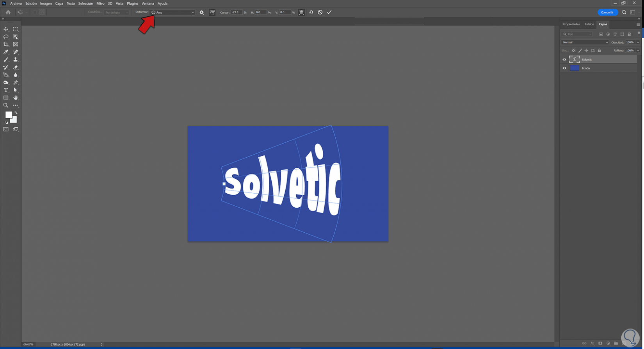Open the extra tools three-dot menu
This screenshot has height=349, width=644.
16,105
